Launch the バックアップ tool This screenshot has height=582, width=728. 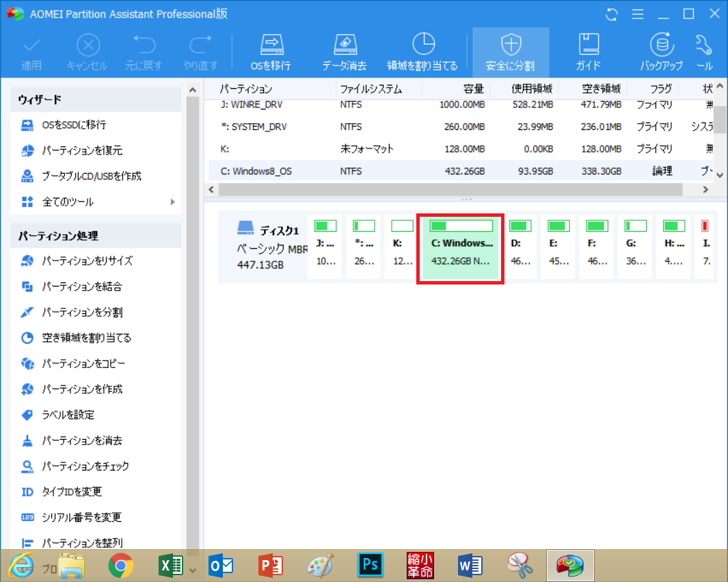point(662,52)
